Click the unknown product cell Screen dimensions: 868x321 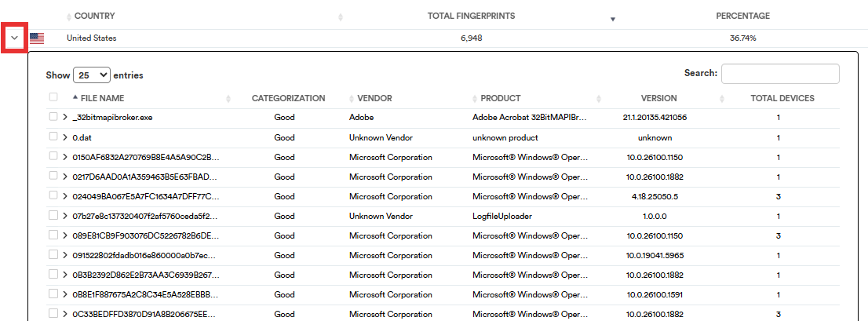pos(505,138)
